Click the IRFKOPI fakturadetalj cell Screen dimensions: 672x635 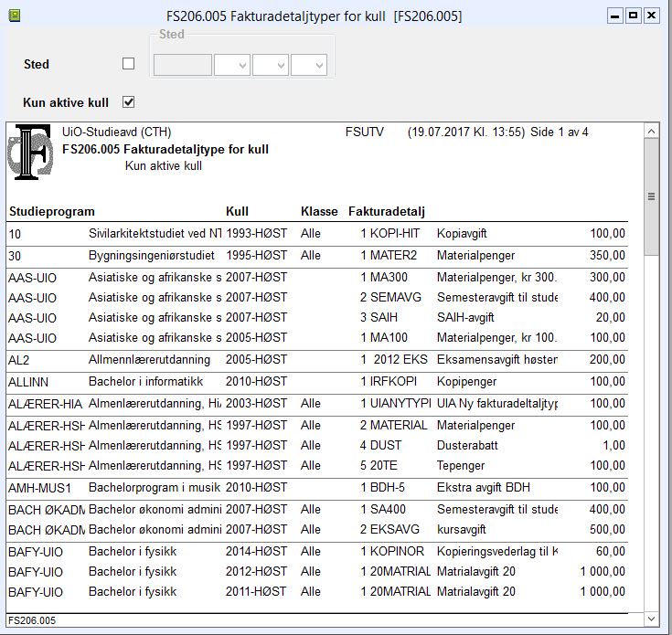coord(393,382)
